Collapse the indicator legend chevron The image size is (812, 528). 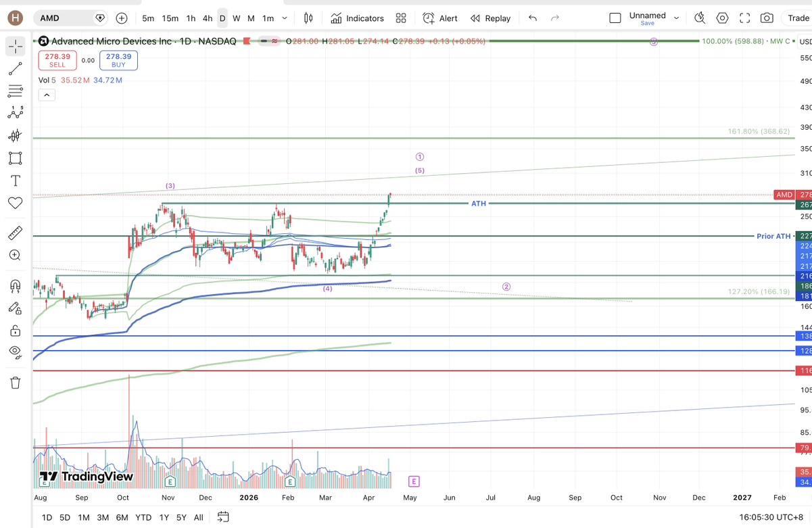pos(47,95)
